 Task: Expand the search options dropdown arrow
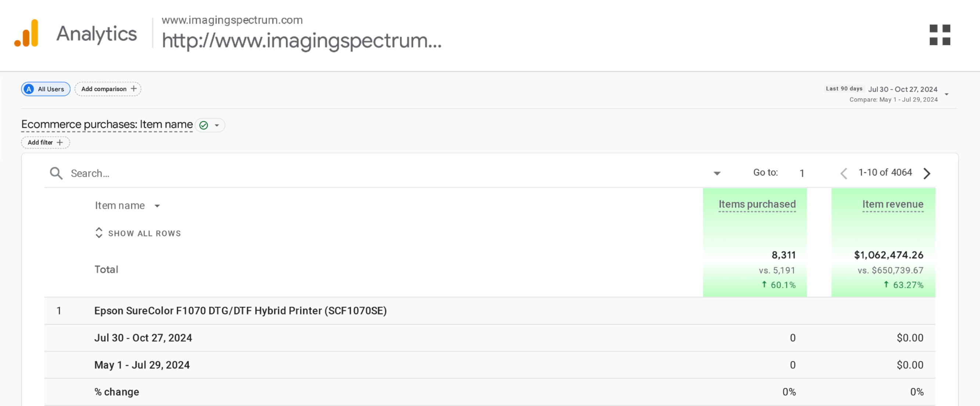[x=717, y=173]
